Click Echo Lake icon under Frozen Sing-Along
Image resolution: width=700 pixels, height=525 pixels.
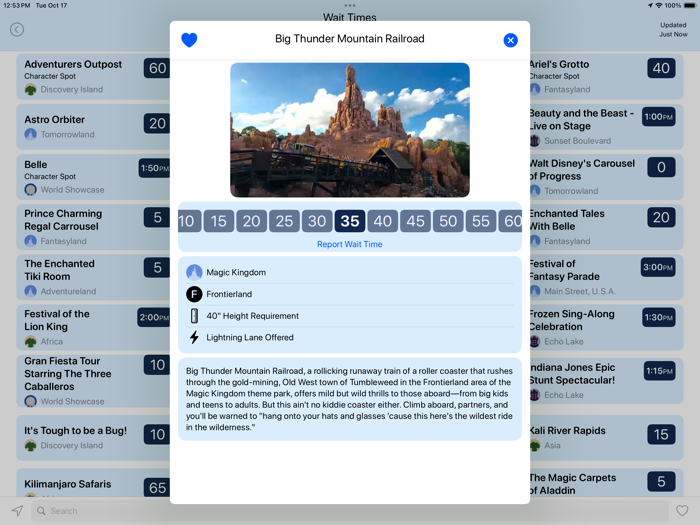coord(535,342)
